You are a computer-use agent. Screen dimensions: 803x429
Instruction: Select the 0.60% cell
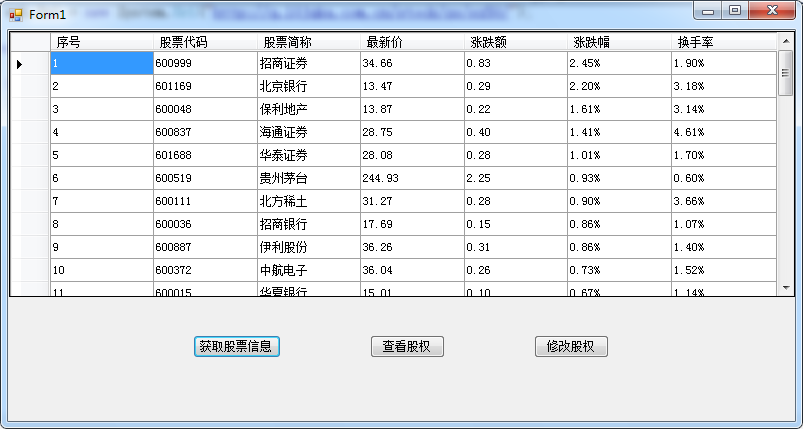tap(724, 178)
